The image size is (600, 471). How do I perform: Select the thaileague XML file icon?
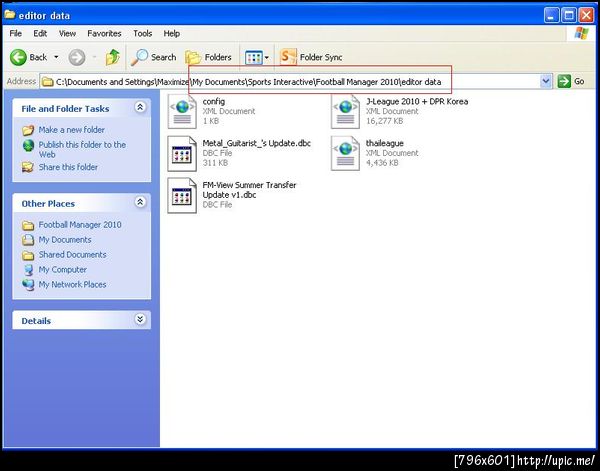tap(346, 153)
